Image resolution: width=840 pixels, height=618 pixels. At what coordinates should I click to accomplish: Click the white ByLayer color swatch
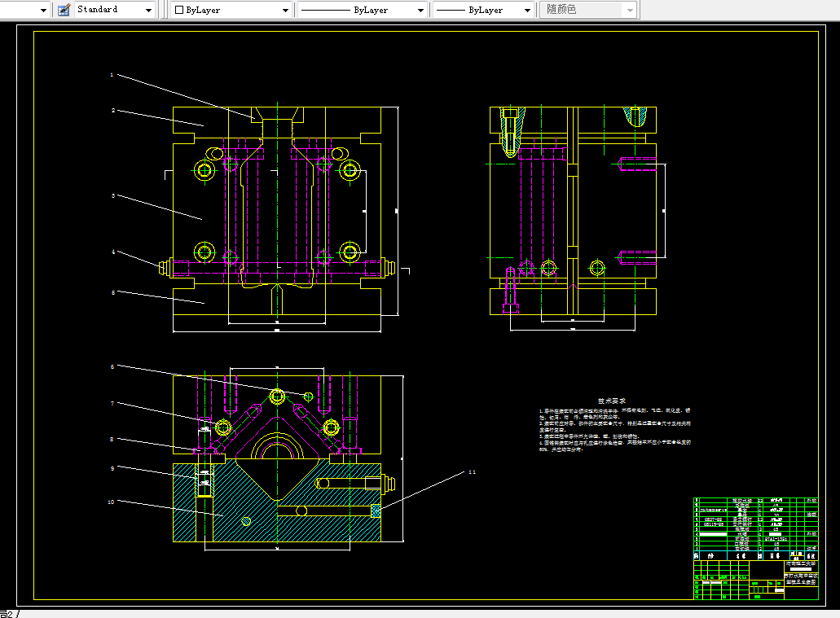click(x=179, y=10)
